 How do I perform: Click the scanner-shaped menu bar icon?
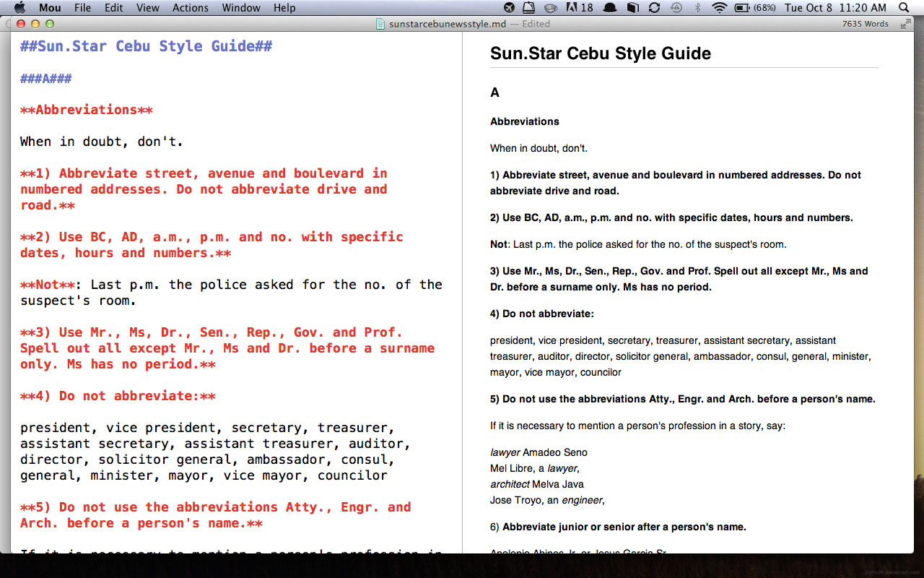click(x=529, y=8)
